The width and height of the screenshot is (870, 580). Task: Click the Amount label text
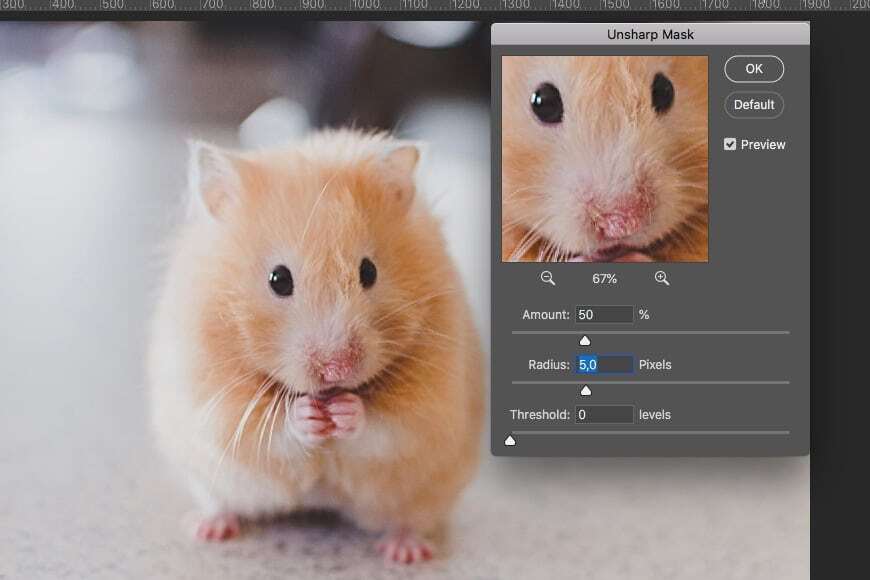point(546,314)
